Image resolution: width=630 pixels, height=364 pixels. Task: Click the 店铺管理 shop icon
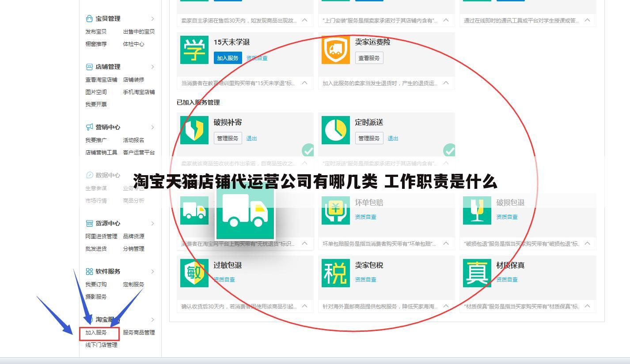[89, 67]
